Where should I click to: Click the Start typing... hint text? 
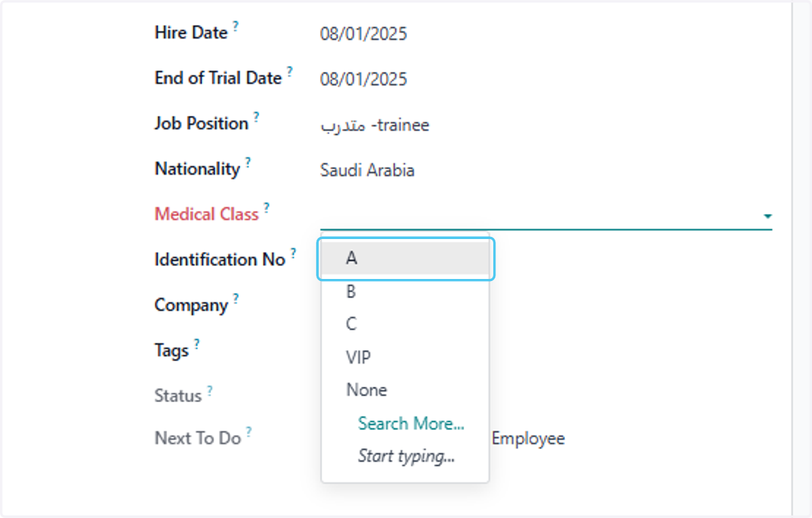(x=406, y=456)
